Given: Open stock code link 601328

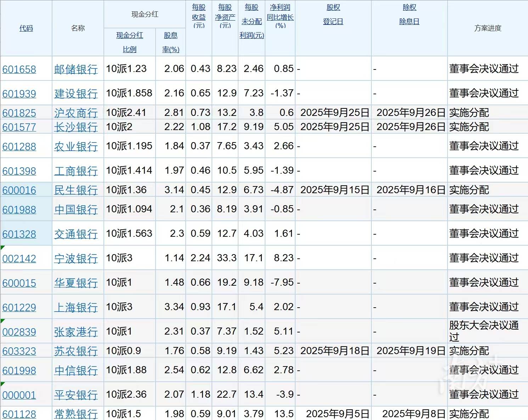Looking at the screenshot, I should point(19,234).
